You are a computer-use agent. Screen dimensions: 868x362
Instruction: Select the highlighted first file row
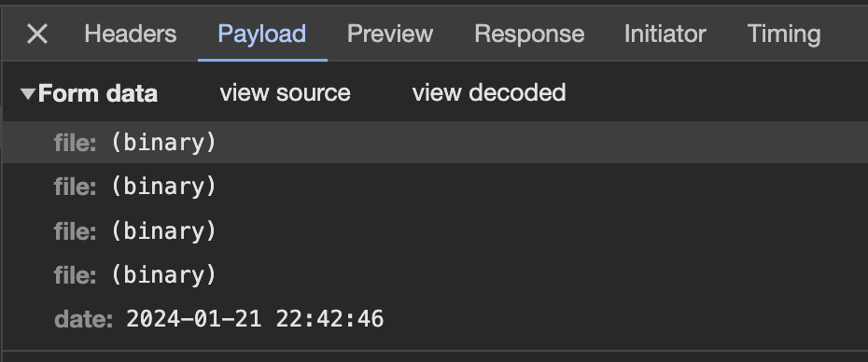pos(435,143)
